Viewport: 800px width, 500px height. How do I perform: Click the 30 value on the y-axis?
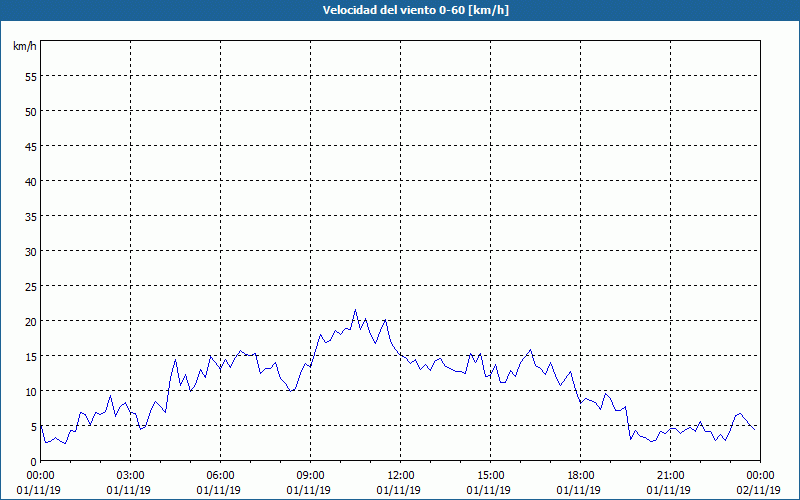(31, 252)
